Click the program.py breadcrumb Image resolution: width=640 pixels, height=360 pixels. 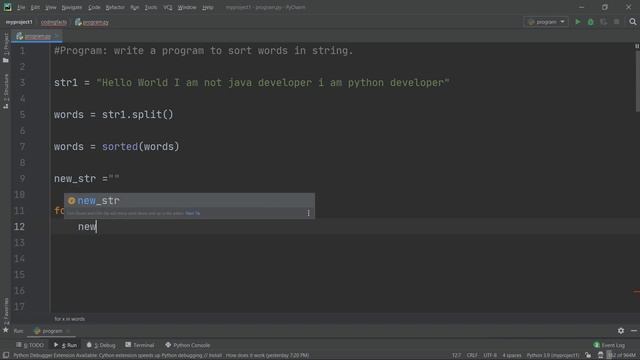pyautogui.click(x=92, y=22)
